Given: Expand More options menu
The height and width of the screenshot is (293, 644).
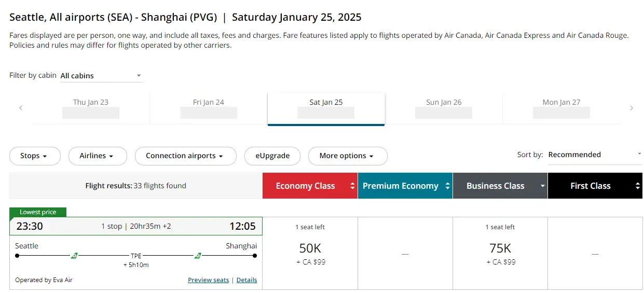Looking at the screenshot, I should coord(347,156).
